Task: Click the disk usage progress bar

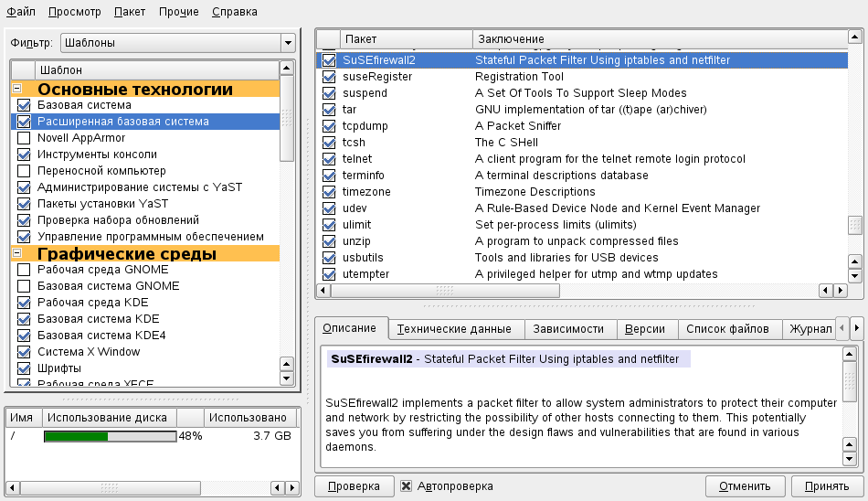Action: 110,436
